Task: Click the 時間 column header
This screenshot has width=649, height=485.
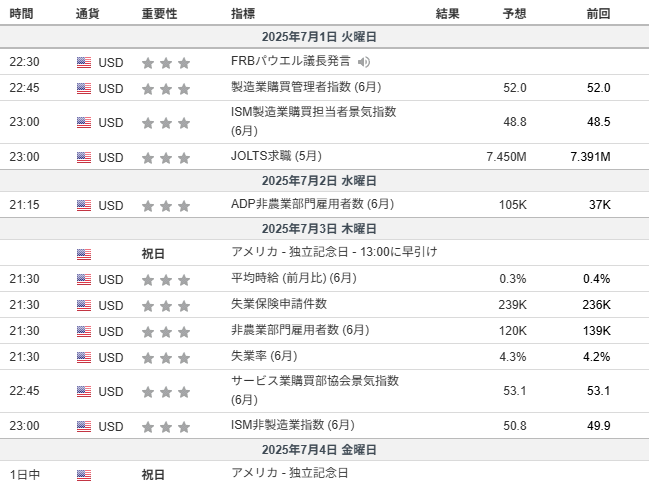Action: [x=21, y=14]
